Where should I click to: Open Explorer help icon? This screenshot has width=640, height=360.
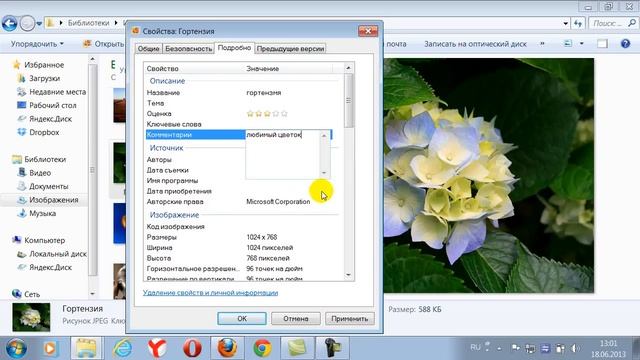click(x=625, y=43)
